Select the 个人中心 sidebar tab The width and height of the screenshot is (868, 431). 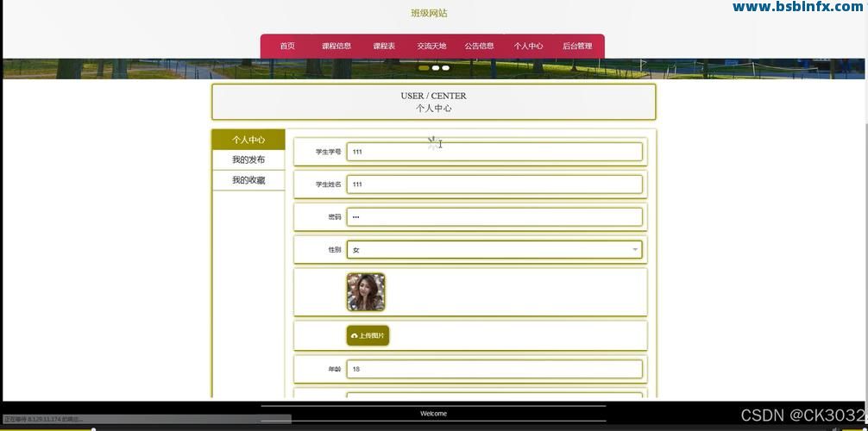[248, 140]
